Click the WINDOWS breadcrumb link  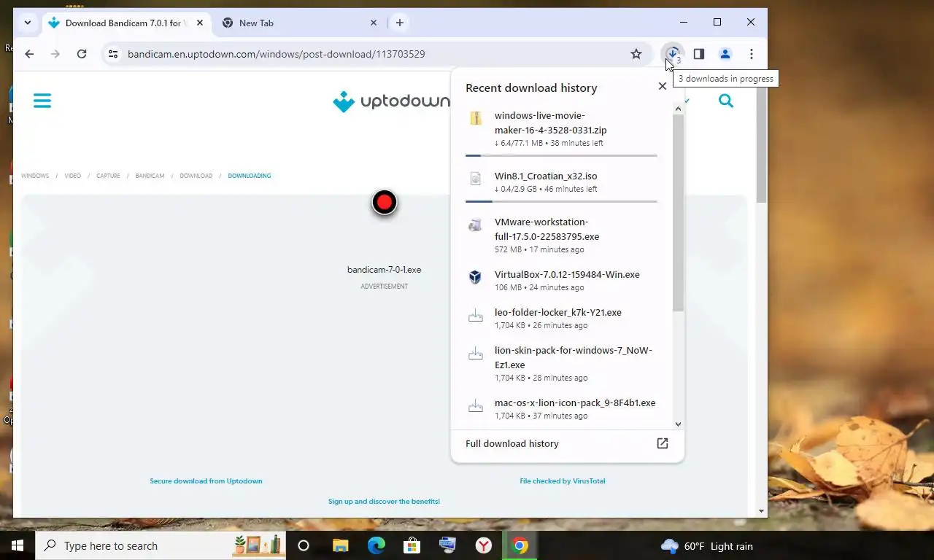tap(35, 176)
